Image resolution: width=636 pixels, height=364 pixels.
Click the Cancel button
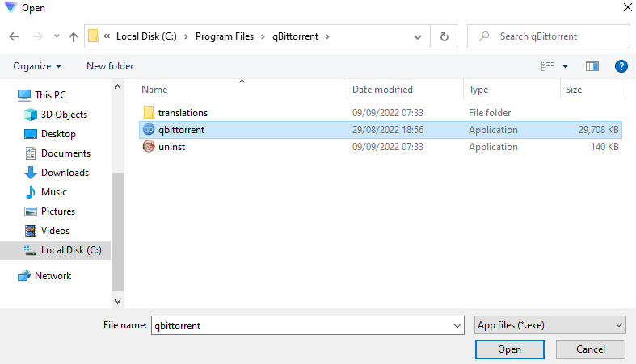click(590, 349)
